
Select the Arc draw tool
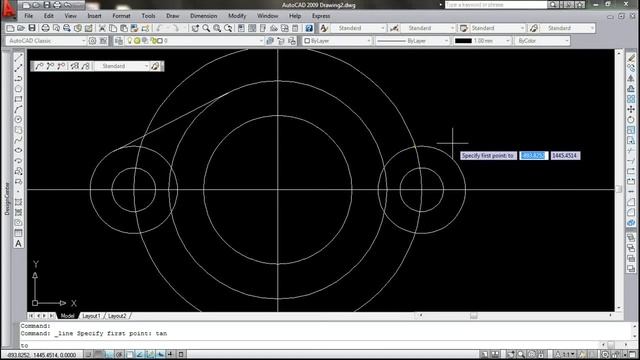pyautogui.click(x=18, y=109)
